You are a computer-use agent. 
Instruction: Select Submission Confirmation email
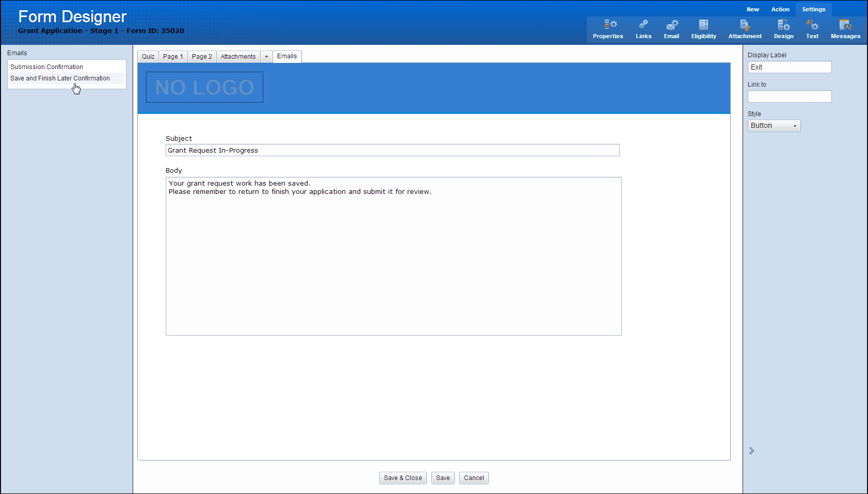point(46,67)
